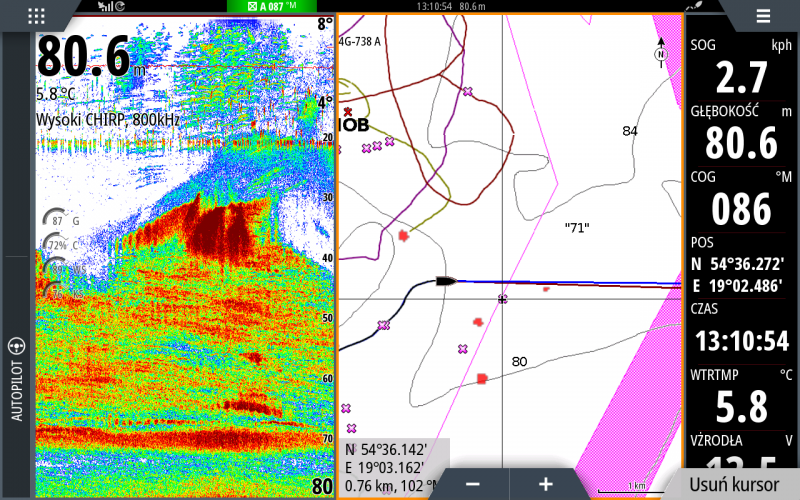This screenshot has width=800, height=500.
Task: Open the hamburger settings menu
Action: click(763, 15)
